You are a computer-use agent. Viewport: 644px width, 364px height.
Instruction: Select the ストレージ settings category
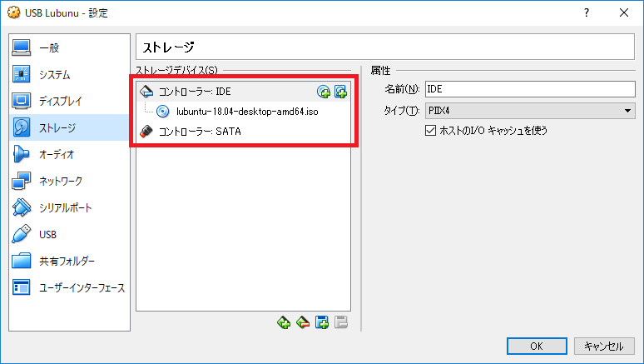coord(69,127)
